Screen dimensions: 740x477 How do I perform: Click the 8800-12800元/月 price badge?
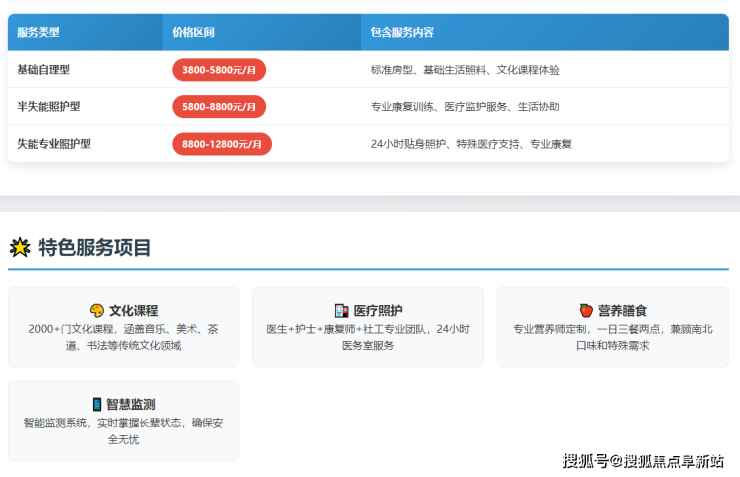point(222,144)
